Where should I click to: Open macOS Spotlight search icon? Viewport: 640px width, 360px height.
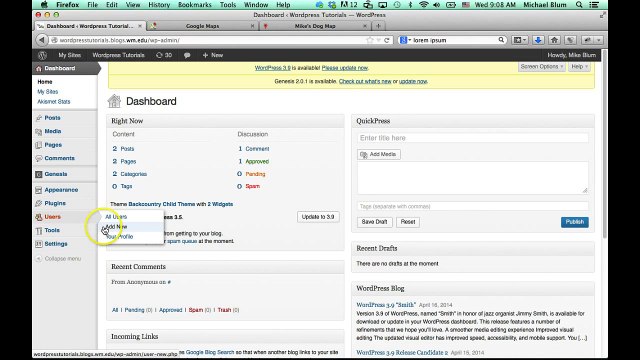pos(579,5)
